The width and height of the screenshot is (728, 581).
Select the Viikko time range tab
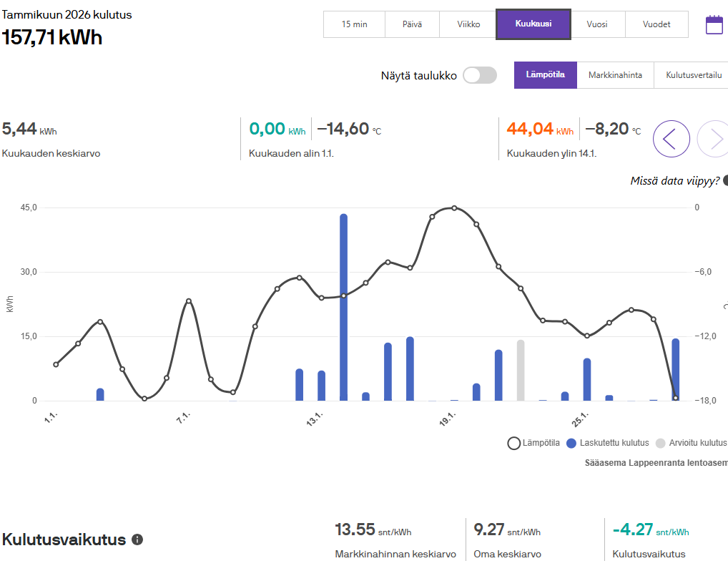click(x=468, y=24)
